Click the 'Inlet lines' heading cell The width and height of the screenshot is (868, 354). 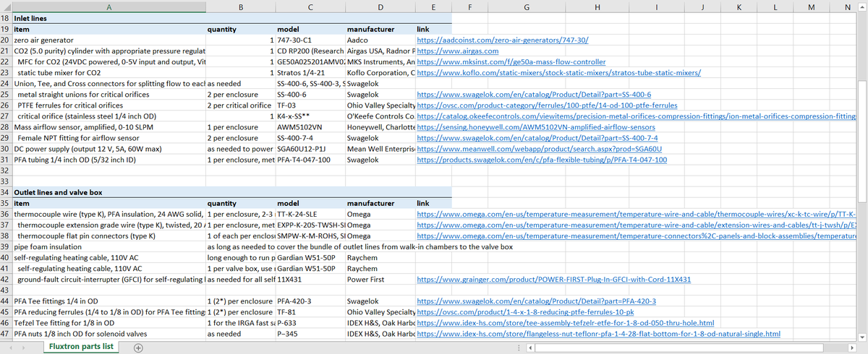109,19
